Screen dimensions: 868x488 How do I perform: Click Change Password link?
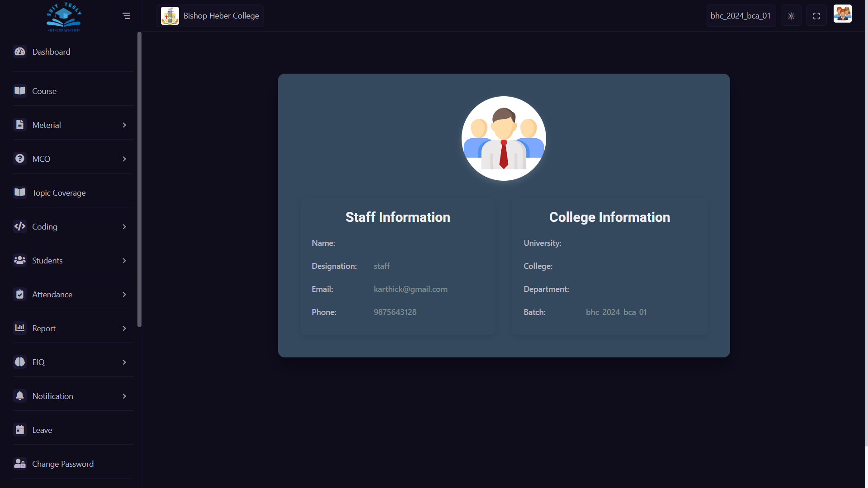point(63,464)
